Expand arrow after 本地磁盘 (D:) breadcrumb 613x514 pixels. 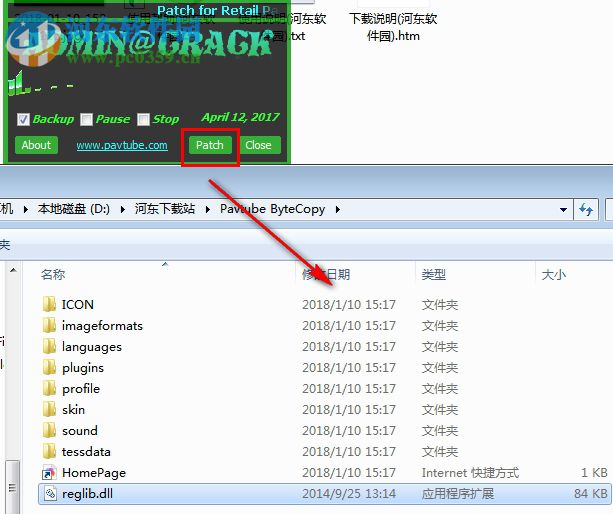tap(123, 210)
